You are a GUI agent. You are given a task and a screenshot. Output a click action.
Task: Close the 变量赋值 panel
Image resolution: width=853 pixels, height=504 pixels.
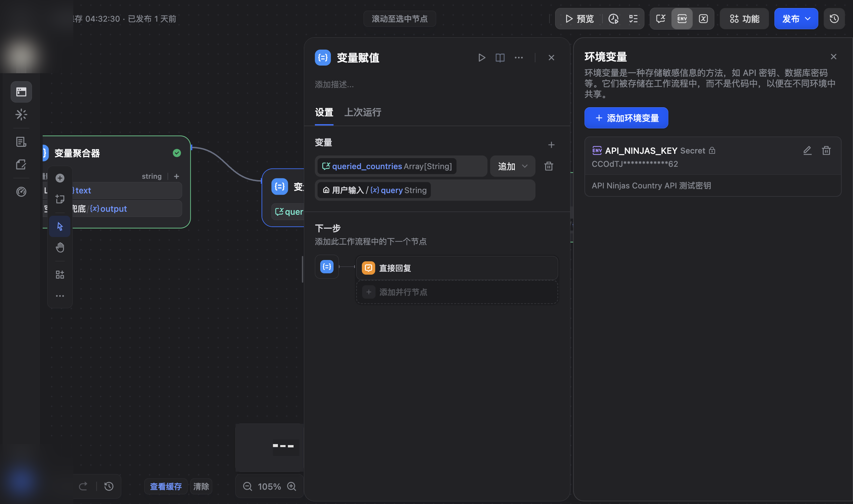[551, 58]
